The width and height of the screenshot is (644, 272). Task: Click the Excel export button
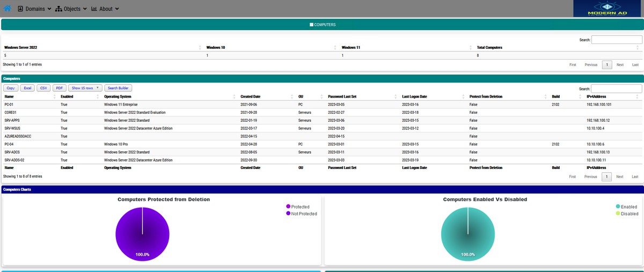(x=28, y=88)
